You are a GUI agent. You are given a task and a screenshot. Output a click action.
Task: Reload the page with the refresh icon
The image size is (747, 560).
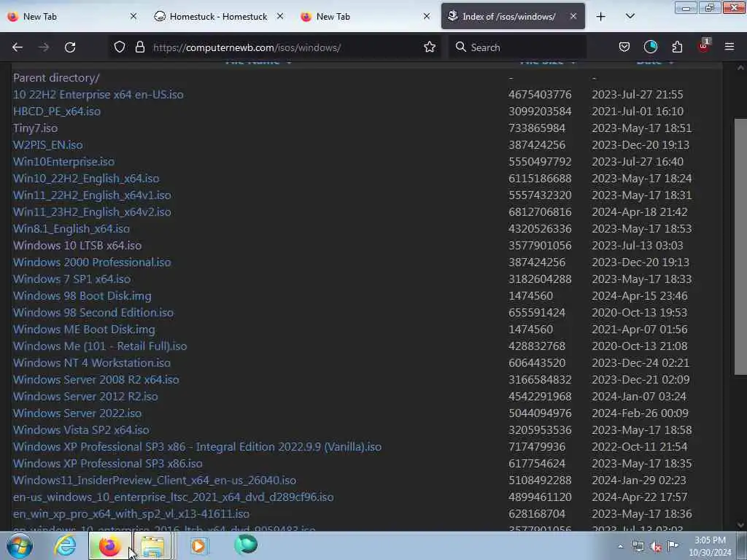pos(70,47)
